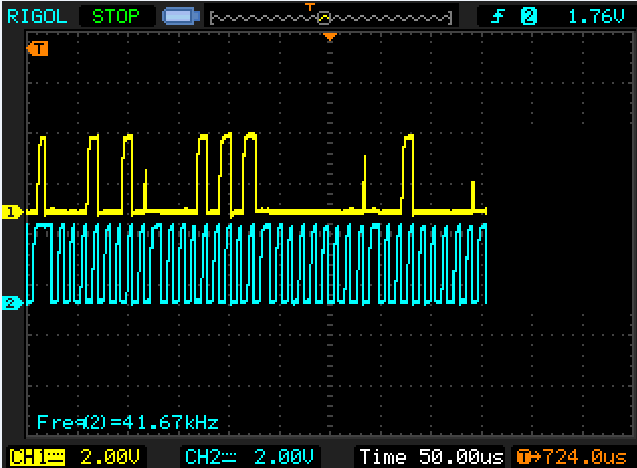Click the green STOP run status

coord(116,17)
